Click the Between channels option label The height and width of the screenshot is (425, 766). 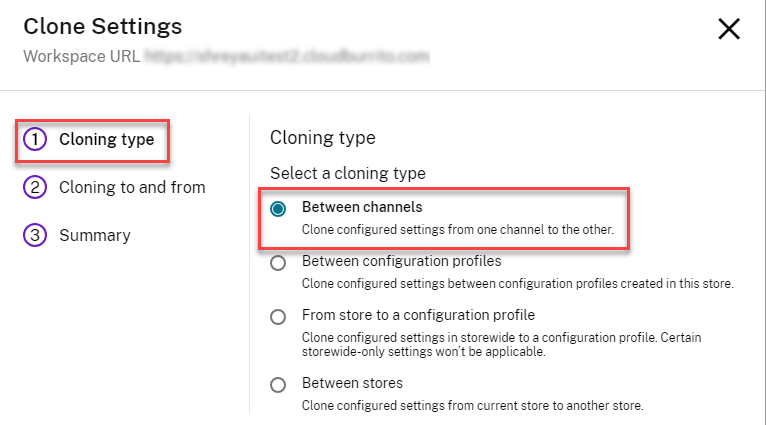coord(362,208)
